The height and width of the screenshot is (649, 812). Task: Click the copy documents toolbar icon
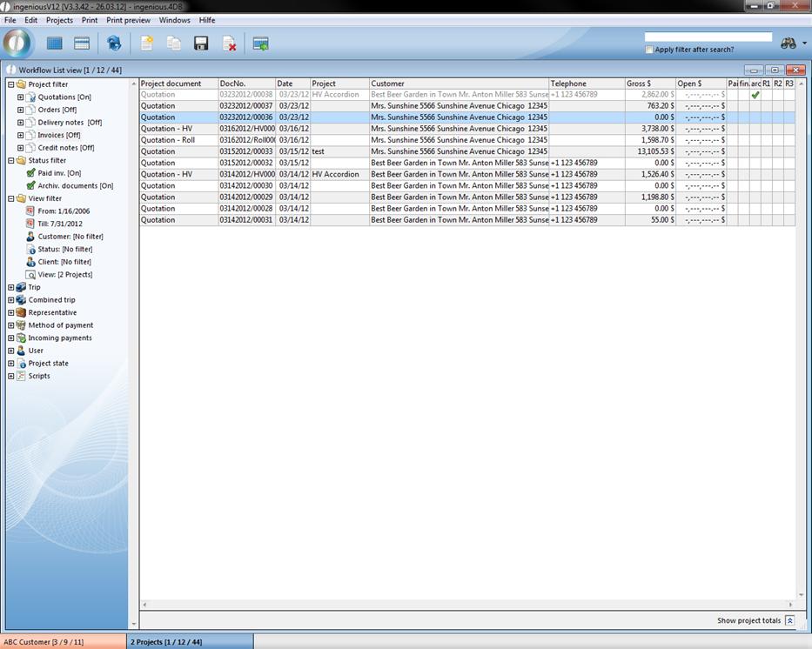174,43
